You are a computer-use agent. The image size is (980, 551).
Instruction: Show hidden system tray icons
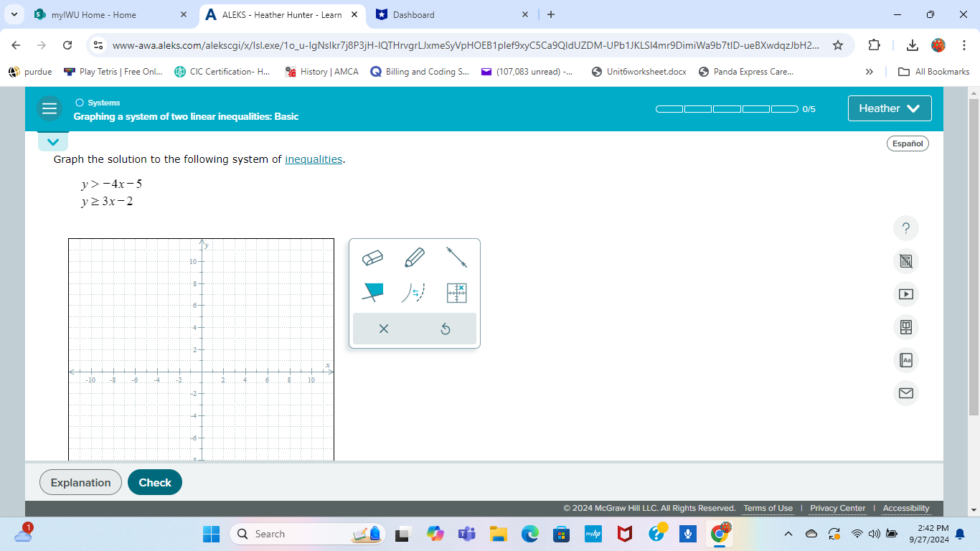coord(788,534)
